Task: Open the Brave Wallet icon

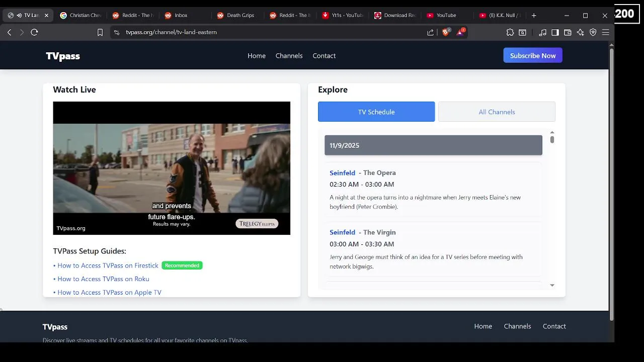Action: click(x=568, y=32)
